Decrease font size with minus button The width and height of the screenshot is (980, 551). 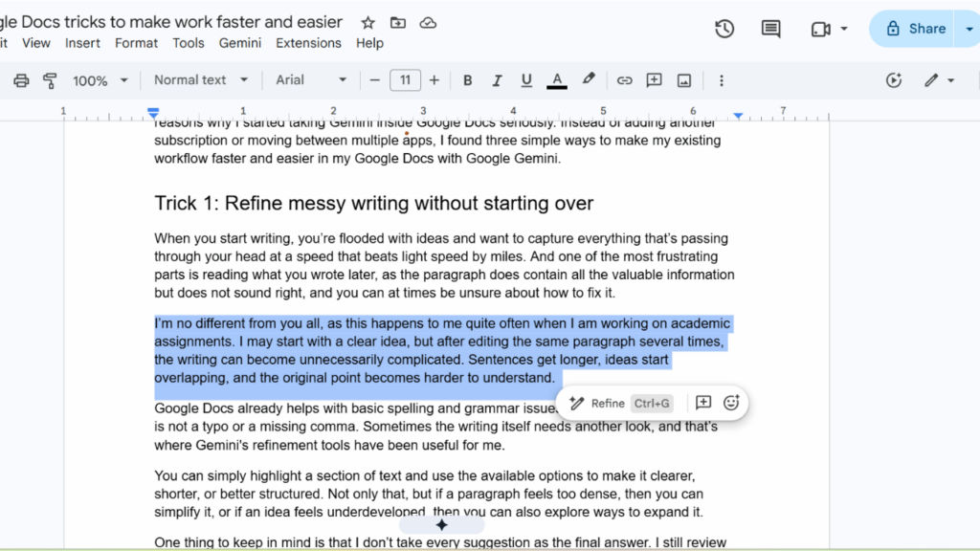pyautogui.click(x=374, y=80)
